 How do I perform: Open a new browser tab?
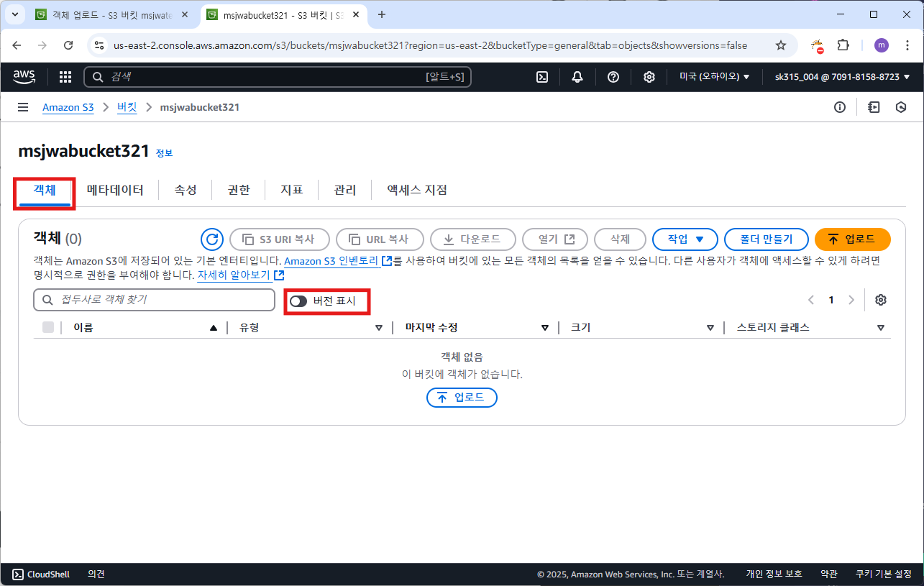(x=382, y=14)
